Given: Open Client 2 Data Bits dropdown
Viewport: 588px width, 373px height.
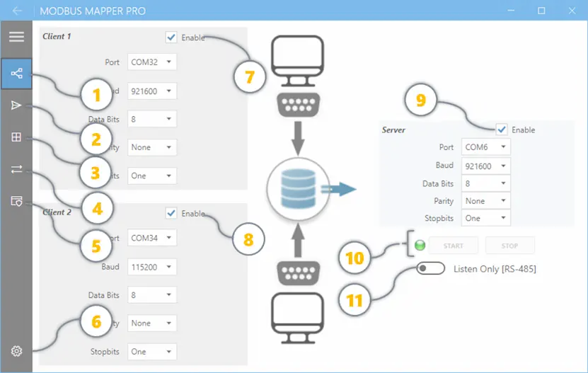Looking at the screenshot, I should (x=152, y=295).
